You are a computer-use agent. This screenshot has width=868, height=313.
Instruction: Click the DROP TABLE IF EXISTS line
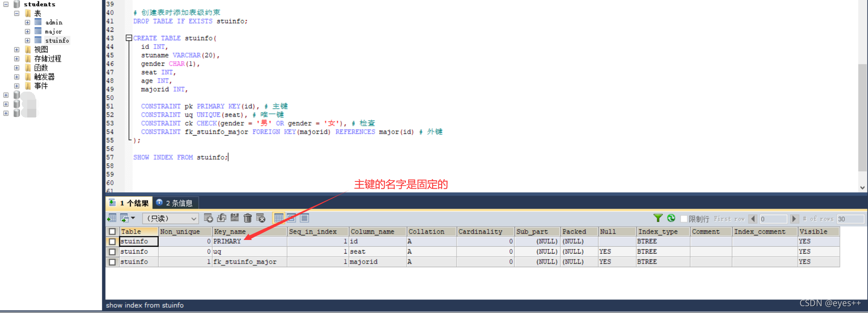coord(190,21)
